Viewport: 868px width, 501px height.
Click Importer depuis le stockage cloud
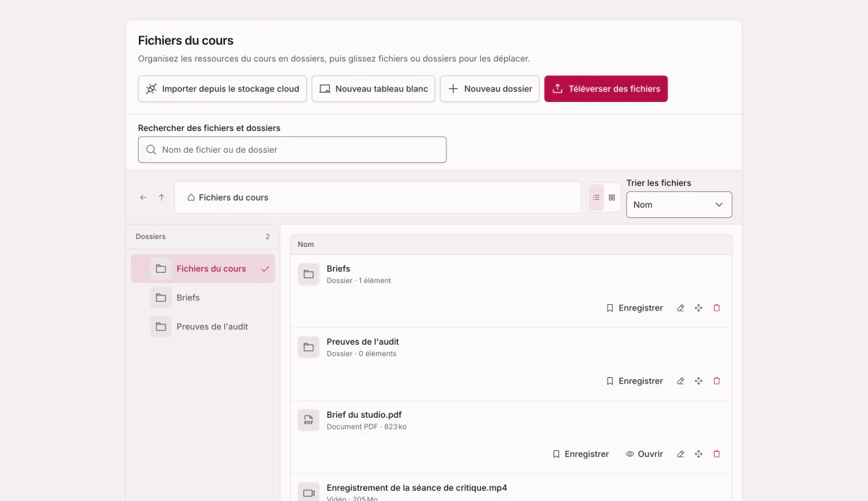pyautogui.click(x=223, y=89)
